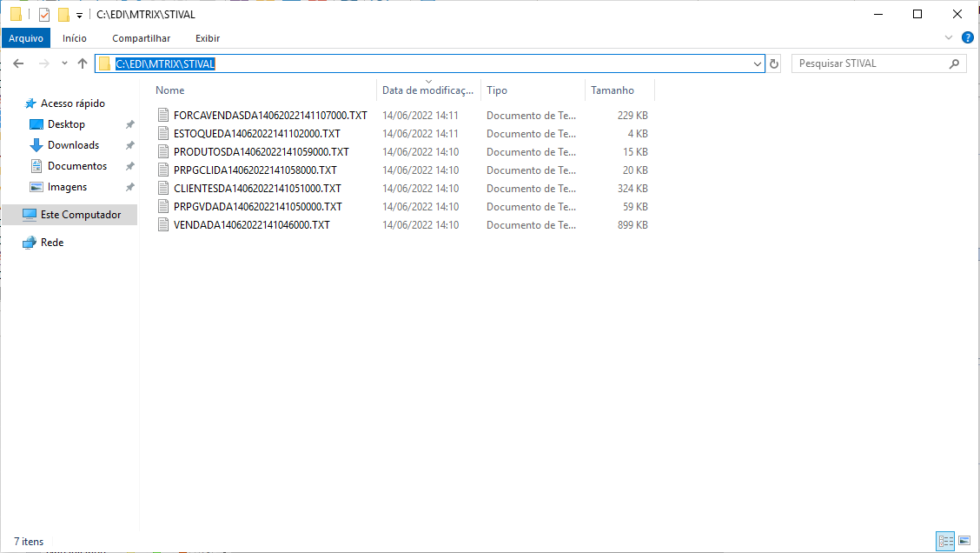Screen dimensions: 980x553
Task: Click the pin icon next to Documentos
Action: (x=130, y=166)
